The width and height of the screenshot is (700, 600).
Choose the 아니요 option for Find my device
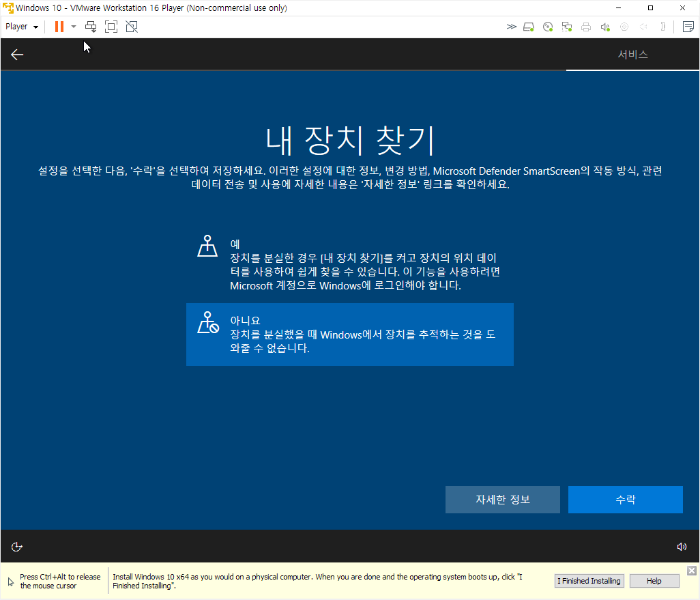click(349, 334)
